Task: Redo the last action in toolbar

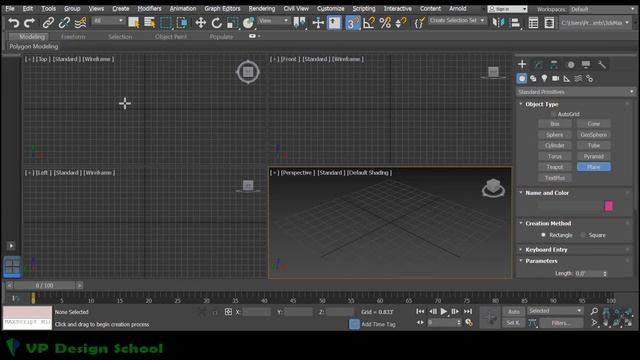Action: coord(29,23)
